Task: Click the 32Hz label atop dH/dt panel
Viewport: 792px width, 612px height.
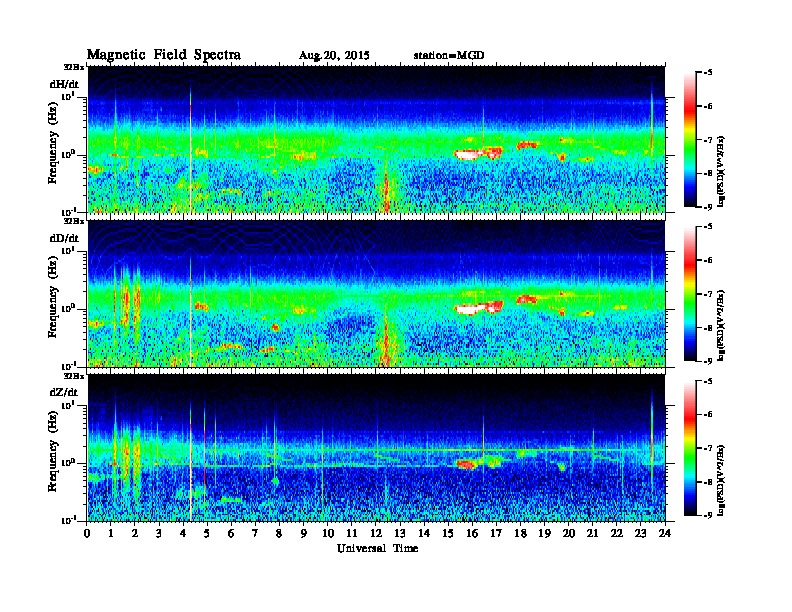Action: pyautogui.click(x=73, y=67)
